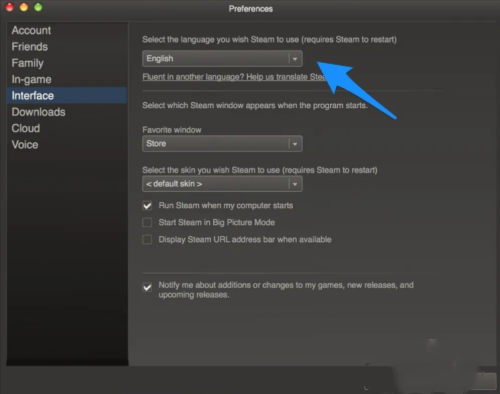Viewport: 500px width, 394px height.
Task: Enable Start Steam in Big Picture Mode
Action: pyautogui.click(x=147, y=222)
